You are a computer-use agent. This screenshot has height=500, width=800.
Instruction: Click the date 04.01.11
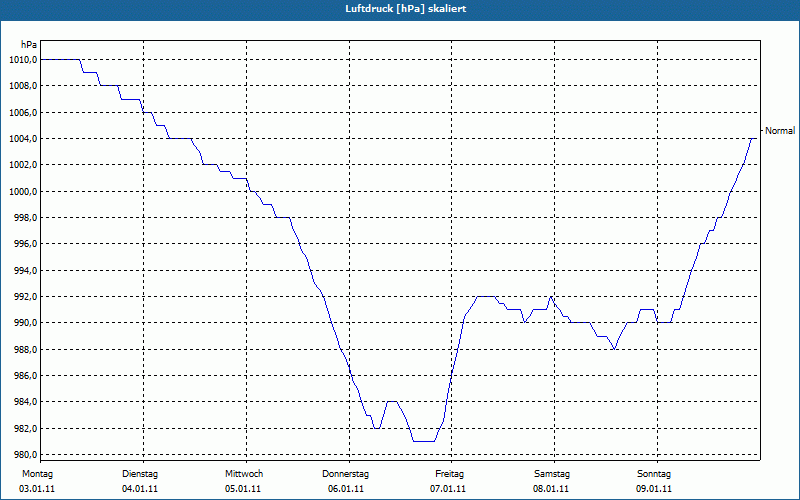[x=140, y=489]
